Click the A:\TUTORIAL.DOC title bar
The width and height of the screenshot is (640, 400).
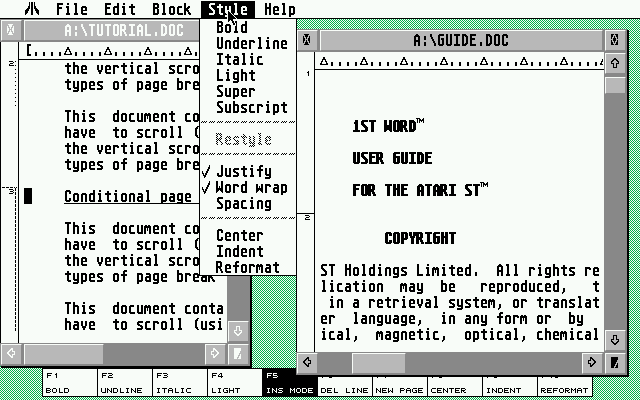pos(112,30)
